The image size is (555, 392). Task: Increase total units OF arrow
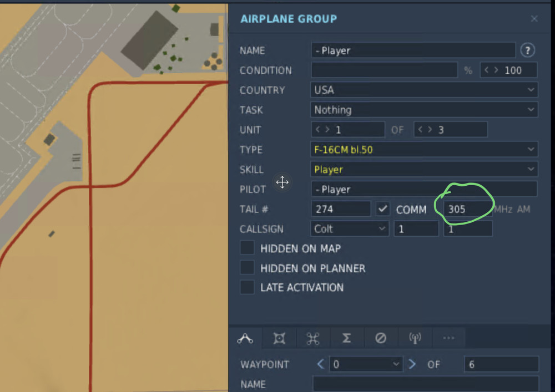coord(430,130)
